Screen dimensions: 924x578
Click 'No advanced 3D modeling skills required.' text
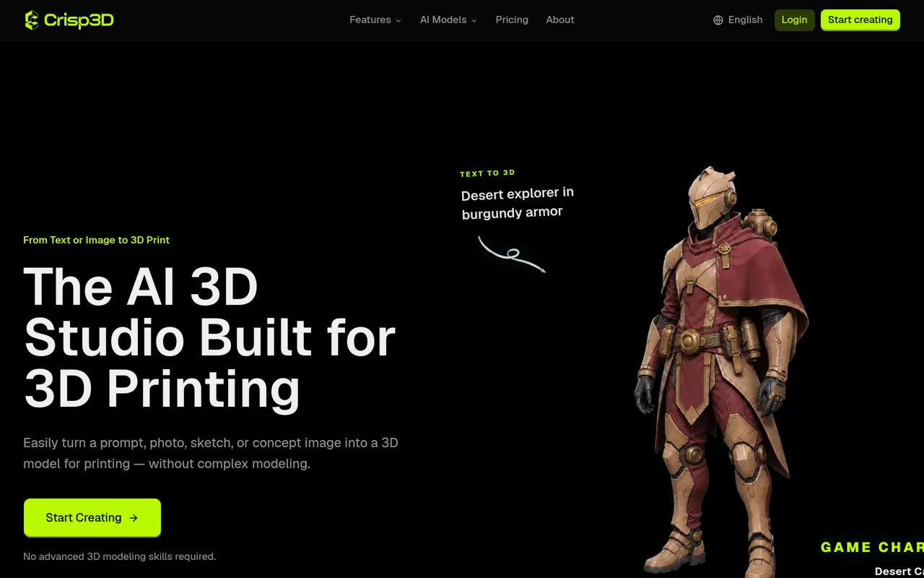(119, 556)
